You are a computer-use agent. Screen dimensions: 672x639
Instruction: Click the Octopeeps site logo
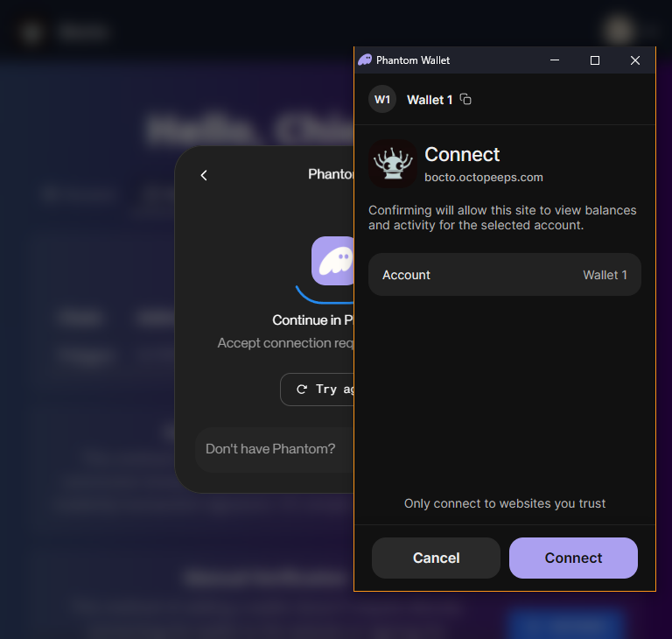(392, 164)
